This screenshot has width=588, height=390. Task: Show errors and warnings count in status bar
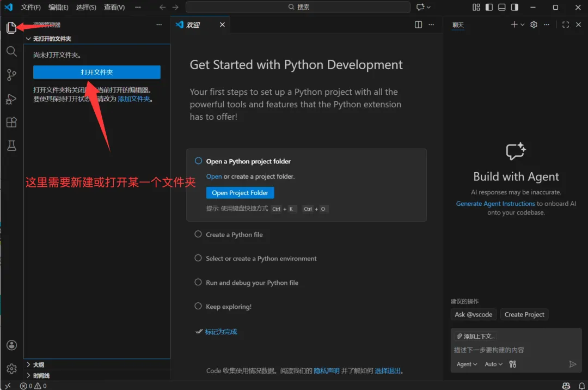33,386
